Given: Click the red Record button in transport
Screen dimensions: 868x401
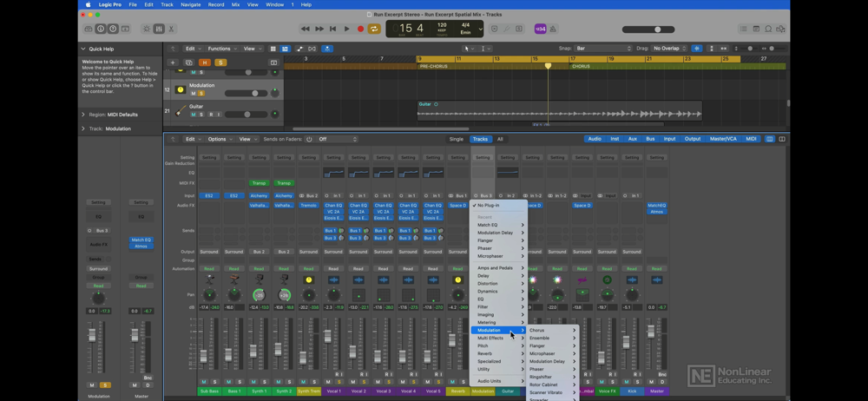Looking at the screenshot, I should click(x=360, y=29).
